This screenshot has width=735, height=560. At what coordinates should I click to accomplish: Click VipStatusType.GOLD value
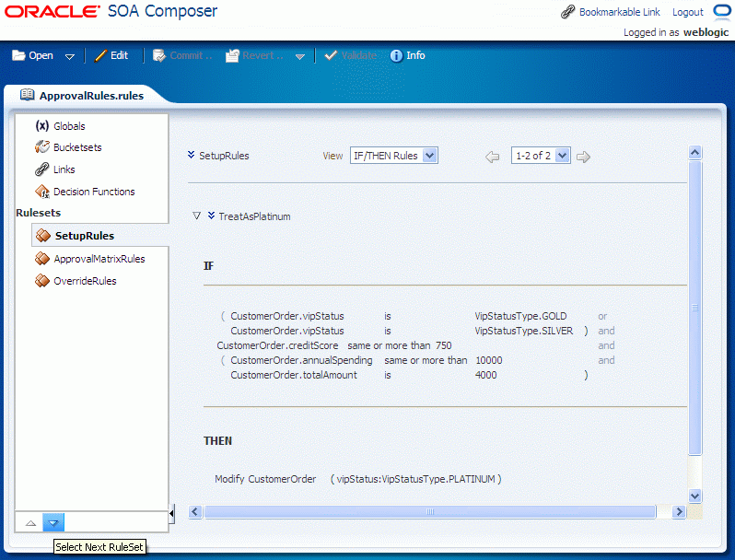pos(520,316)
